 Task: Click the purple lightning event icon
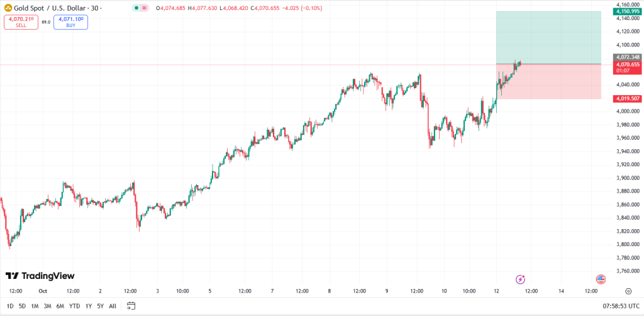pos(520,279)
